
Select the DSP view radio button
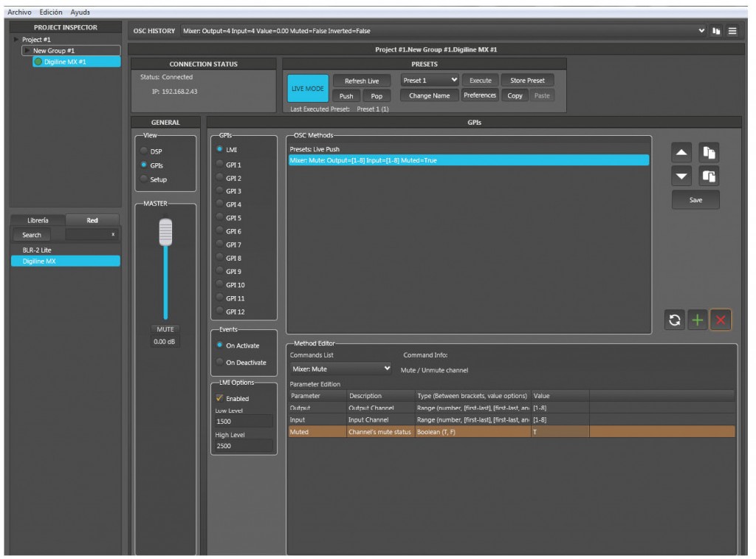click(x=144, y=151)
